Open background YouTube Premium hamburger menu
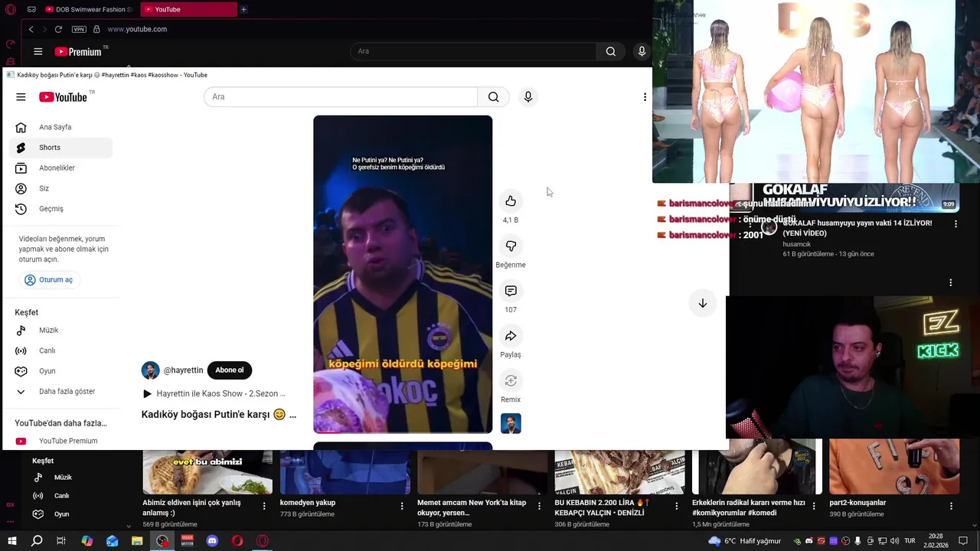 (x=38, y=51)
